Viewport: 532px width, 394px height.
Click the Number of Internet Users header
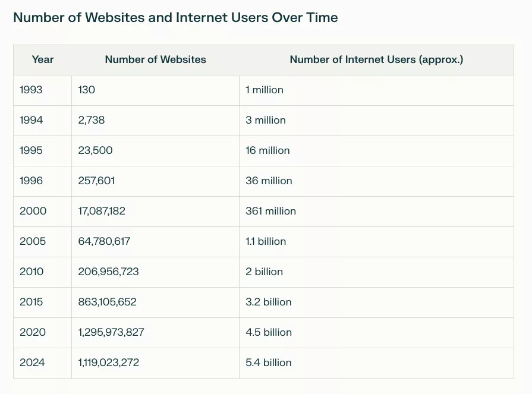(376, 59)
